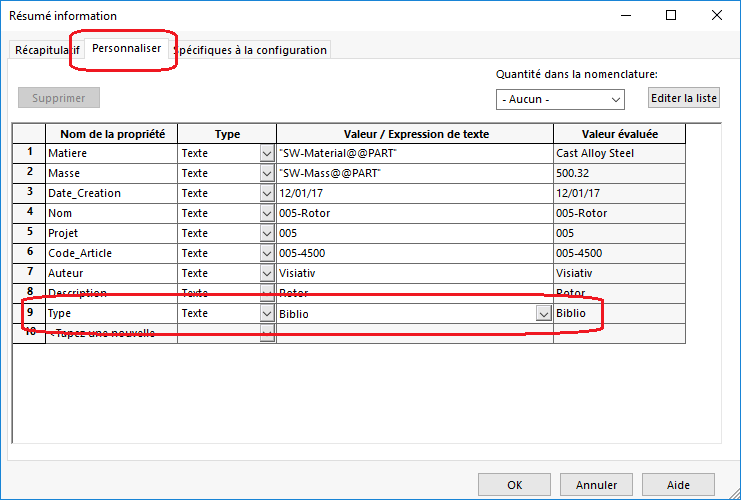Viewport: 741px width, 500px height.
Task: Click the Annuler button
Action: pyautogui.click(x=596, y=485)
